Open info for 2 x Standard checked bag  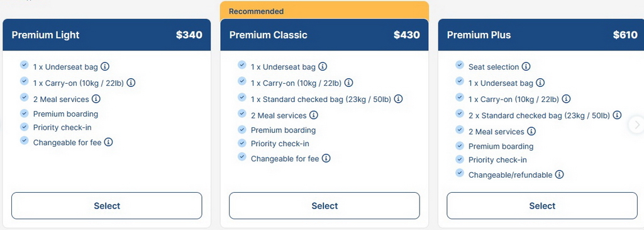coord(617,115)
